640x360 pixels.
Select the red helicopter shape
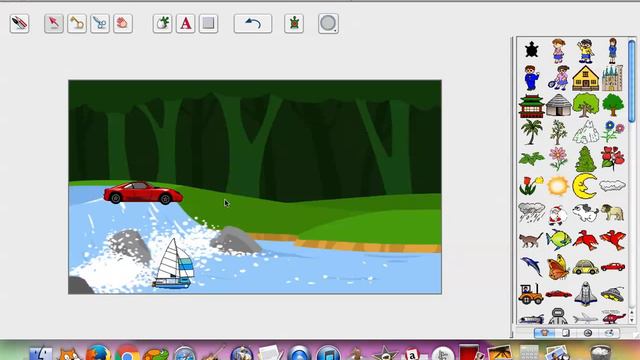click(x=612, y=317)
